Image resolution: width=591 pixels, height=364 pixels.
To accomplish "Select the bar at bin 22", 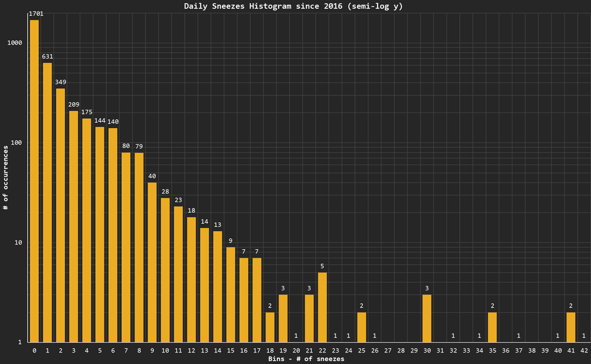I will click(322, 307).
